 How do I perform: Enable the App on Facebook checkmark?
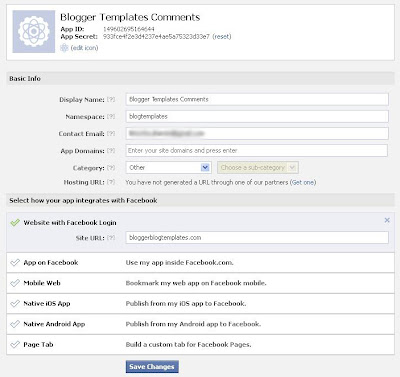coord(15,262)
